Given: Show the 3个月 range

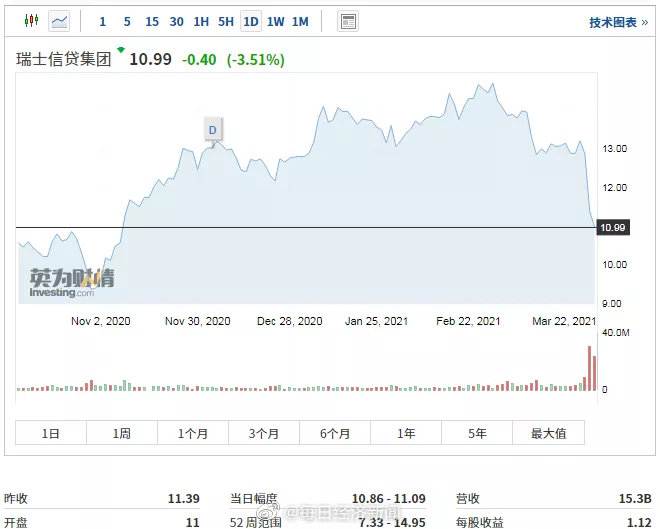Looking at the screenshot, I should (x=264, y=433).
